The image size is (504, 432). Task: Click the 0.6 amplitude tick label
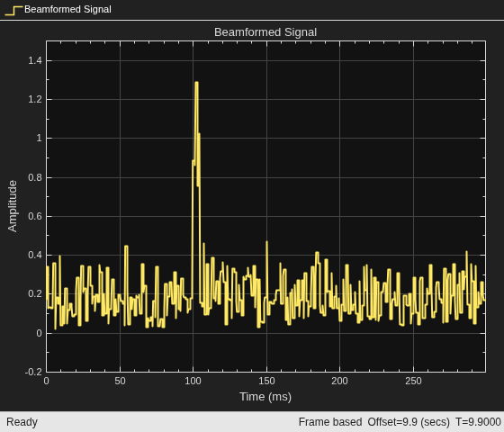coord(35,216)
